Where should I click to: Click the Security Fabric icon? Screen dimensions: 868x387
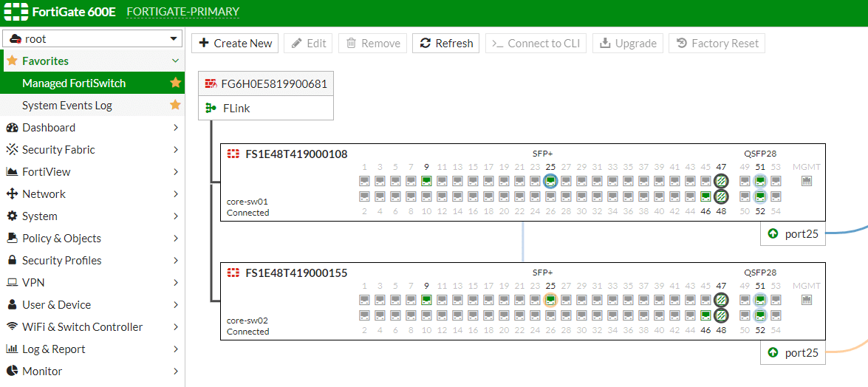(x=12, y=149)
